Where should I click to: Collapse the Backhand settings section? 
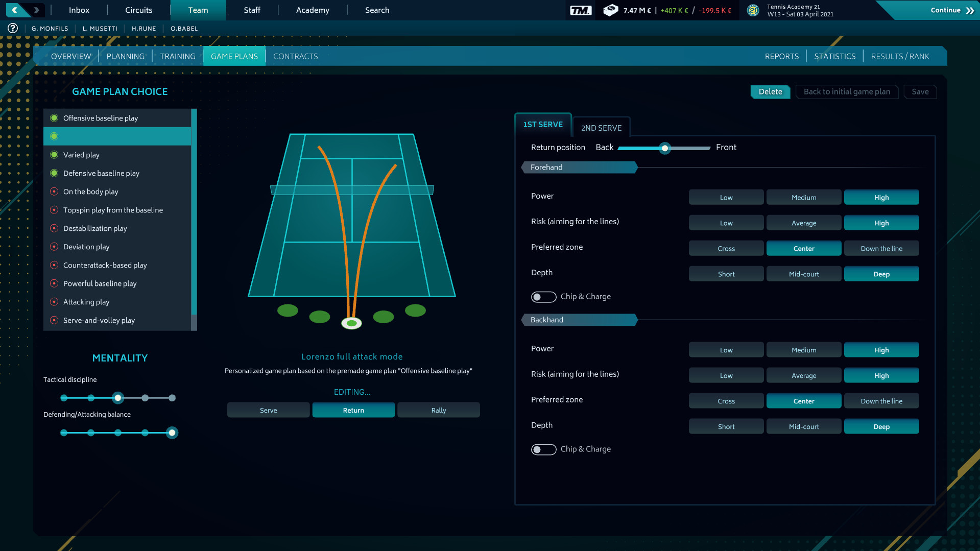579,320
